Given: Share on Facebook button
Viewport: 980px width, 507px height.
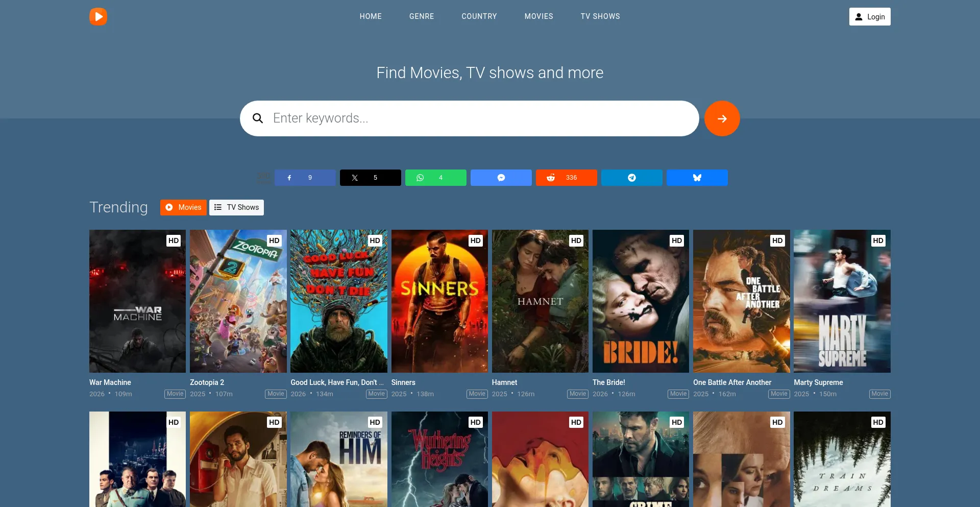Looking at the screenshot, I should [305, 178].
